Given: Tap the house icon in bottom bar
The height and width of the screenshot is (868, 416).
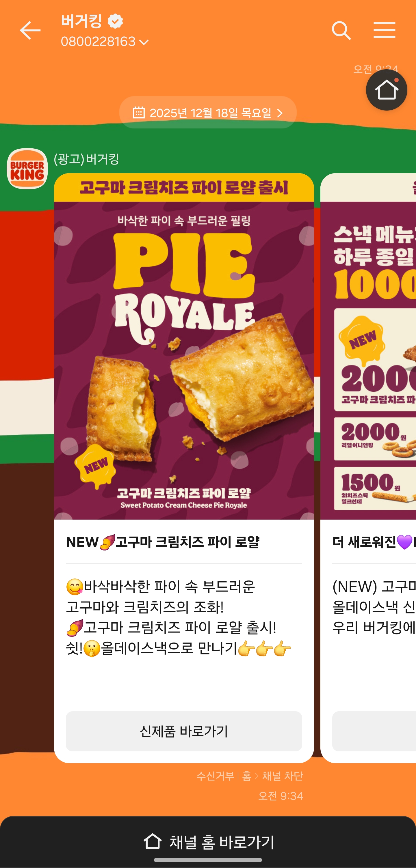Looking at the screenshot, I should [152, 841].
